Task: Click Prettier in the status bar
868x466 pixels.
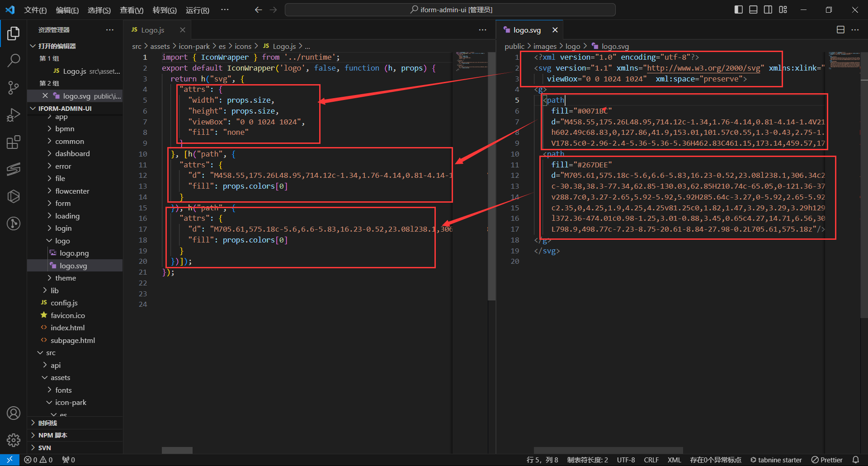Action: click(827, 460)
